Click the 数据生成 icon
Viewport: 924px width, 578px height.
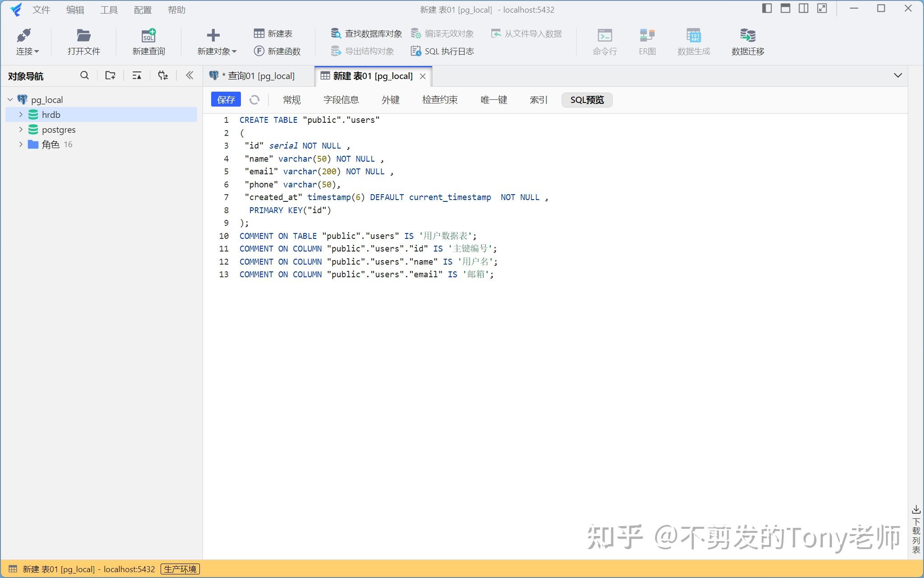point(693,41)
